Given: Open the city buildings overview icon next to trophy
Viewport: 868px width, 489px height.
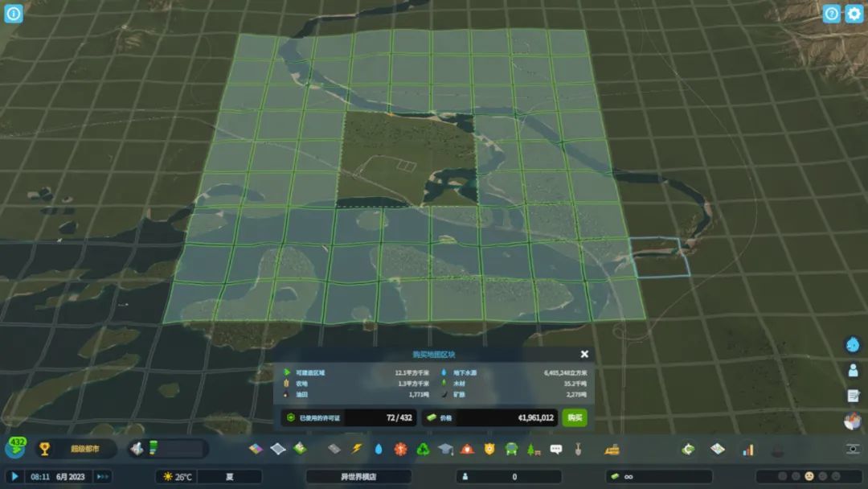Looking at the screenshot, I should click(x=136, y=448).
